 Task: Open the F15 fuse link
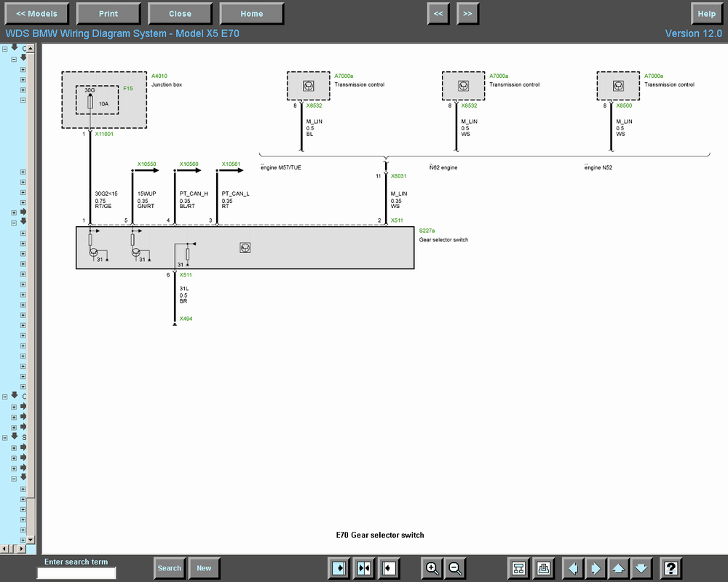[x=128, y=88]
